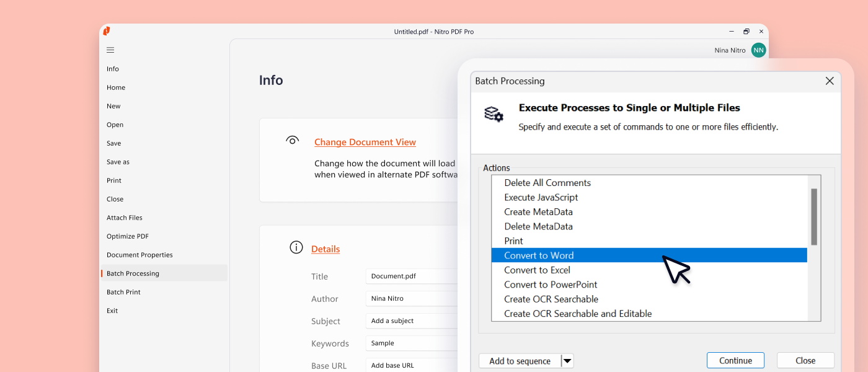Click the Close button in Batch Processing
Screen dimensions: 868x372
(x=805, y=360)
